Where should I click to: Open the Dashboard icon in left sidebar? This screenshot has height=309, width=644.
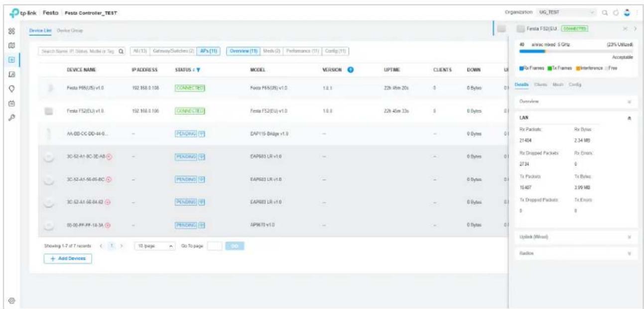tap(10, 30)
